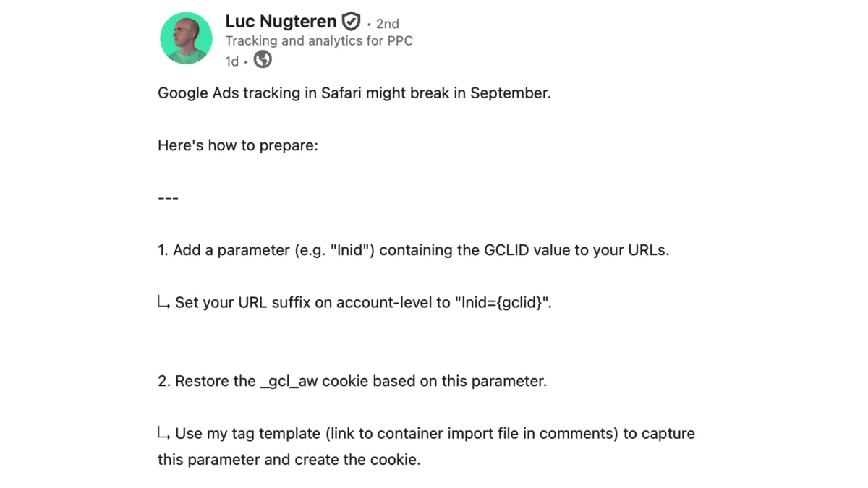868x488 pixels.
Task: Click the headline Tracking and analytics for PPC
Action: (x=319, y=40)
